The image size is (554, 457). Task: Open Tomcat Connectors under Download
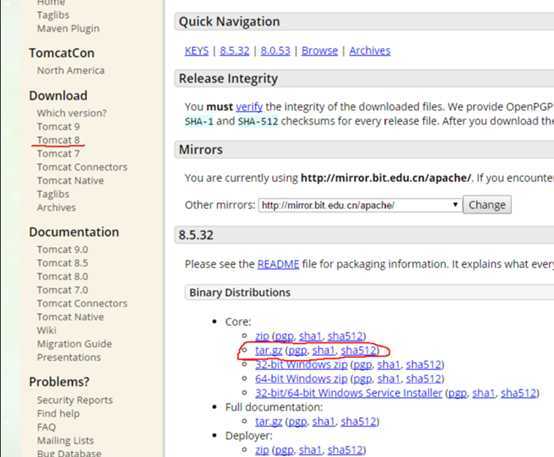(x=82, y=167)
